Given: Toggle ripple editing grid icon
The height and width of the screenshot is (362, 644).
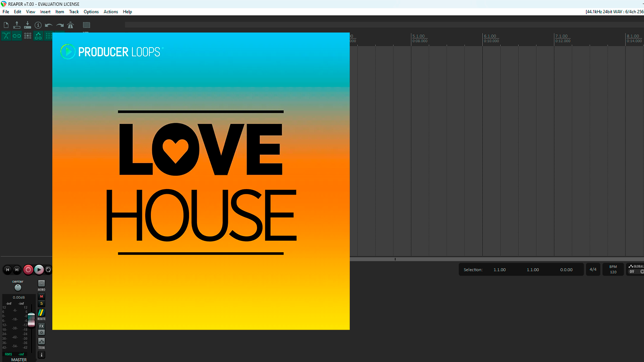Looking at the screenshot, I should click(28, 36).
